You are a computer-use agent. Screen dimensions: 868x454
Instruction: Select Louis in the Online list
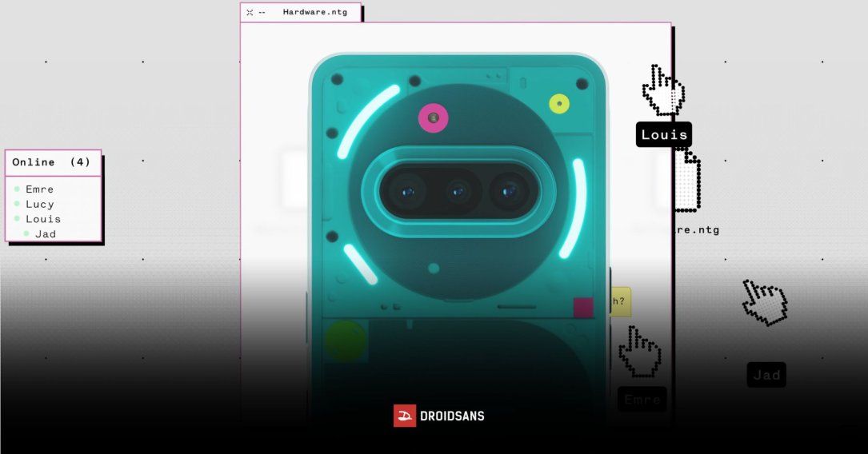pos(43,219)
